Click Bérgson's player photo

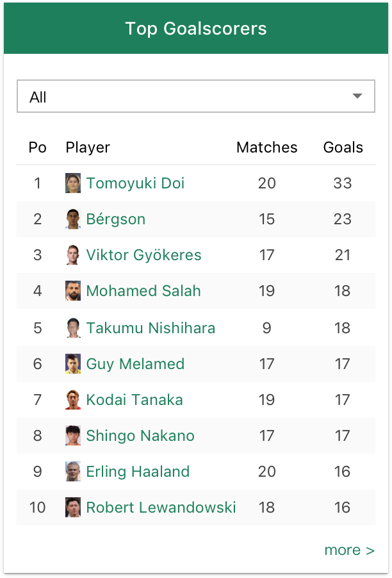point(73,219)
